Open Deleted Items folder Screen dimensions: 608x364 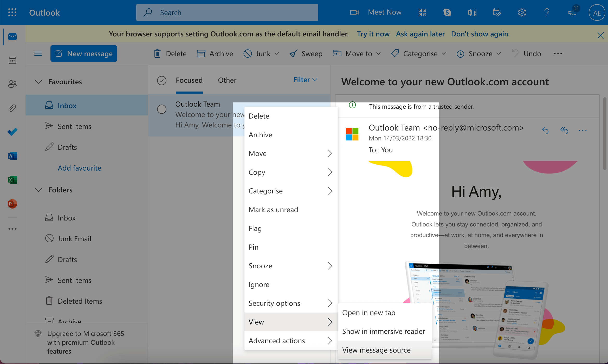point(87,301)
